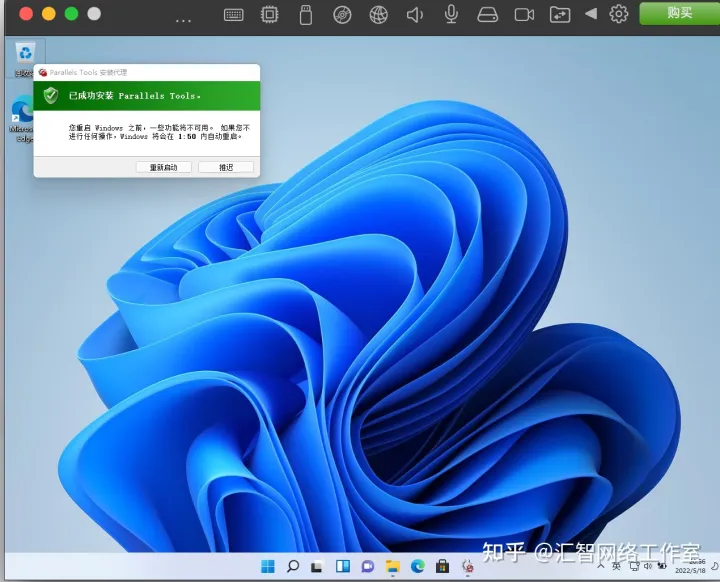Open the Parallels settings gear icon
The image size is (720, 582).
click(x=619, y=14)
